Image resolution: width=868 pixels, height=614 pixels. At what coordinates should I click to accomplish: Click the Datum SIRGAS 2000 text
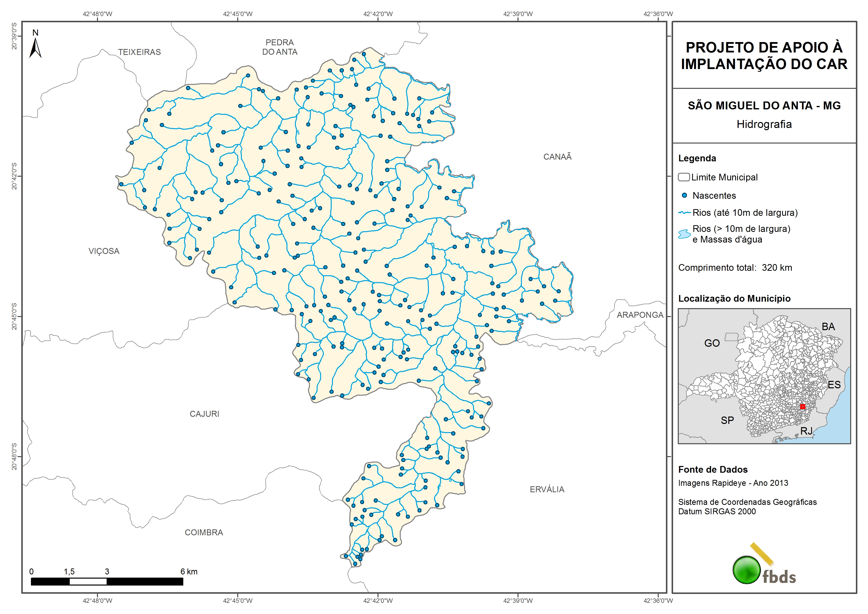coord(717,512)
